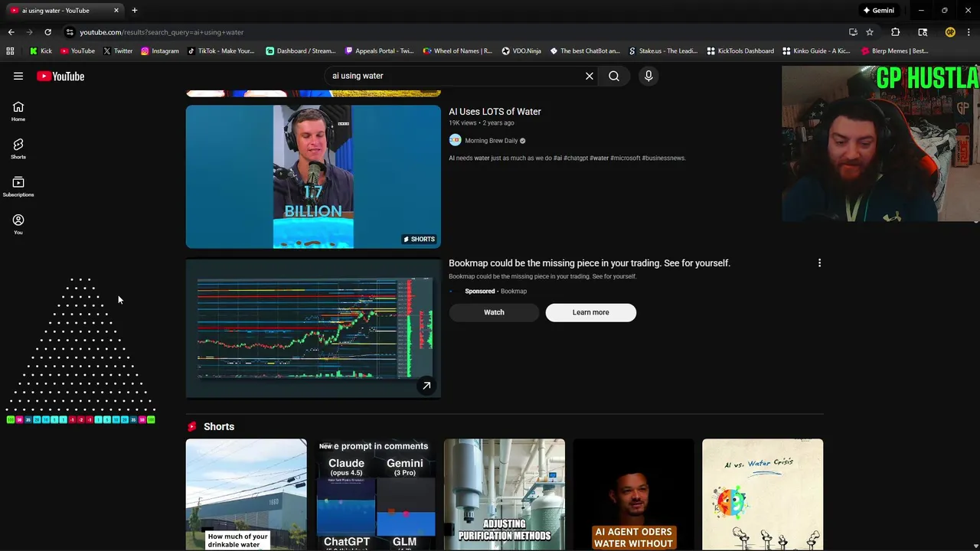Visit the Morning Brew Daily channel
The height and width of the screenshot is (551, 980).
(x=492, y=141)
